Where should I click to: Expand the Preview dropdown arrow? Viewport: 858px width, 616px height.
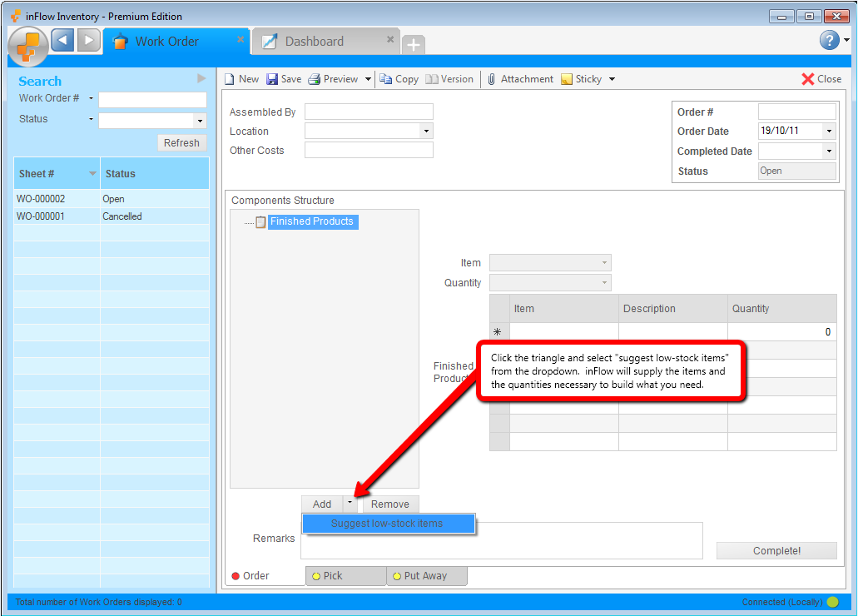(369, 79)
